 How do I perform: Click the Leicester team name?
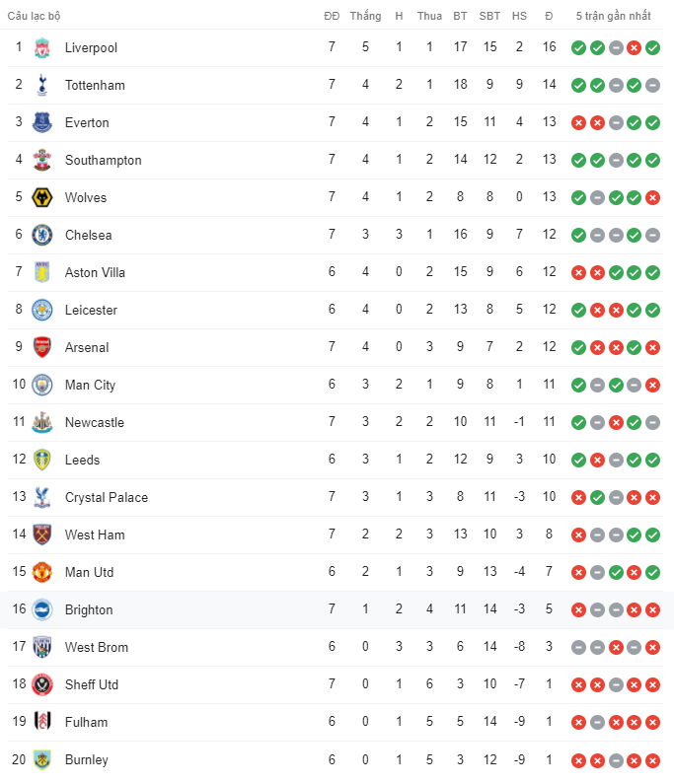91,310
